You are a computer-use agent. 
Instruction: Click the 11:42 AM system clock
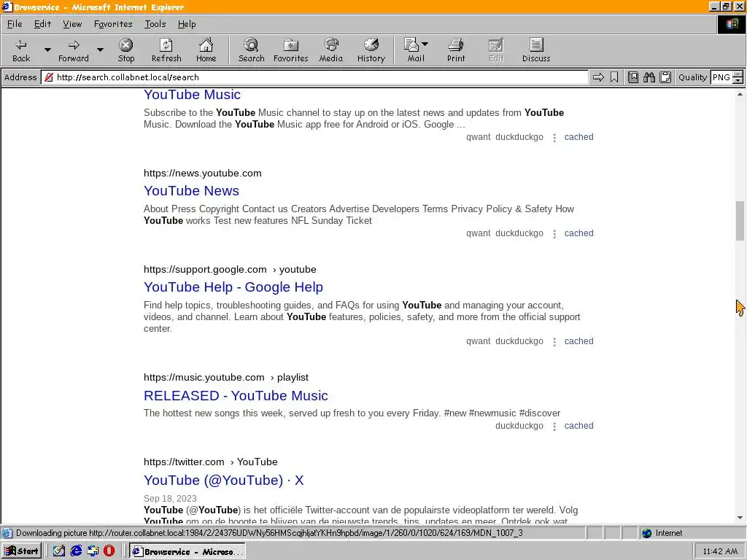pyautogui.click(x=720, y=551)
